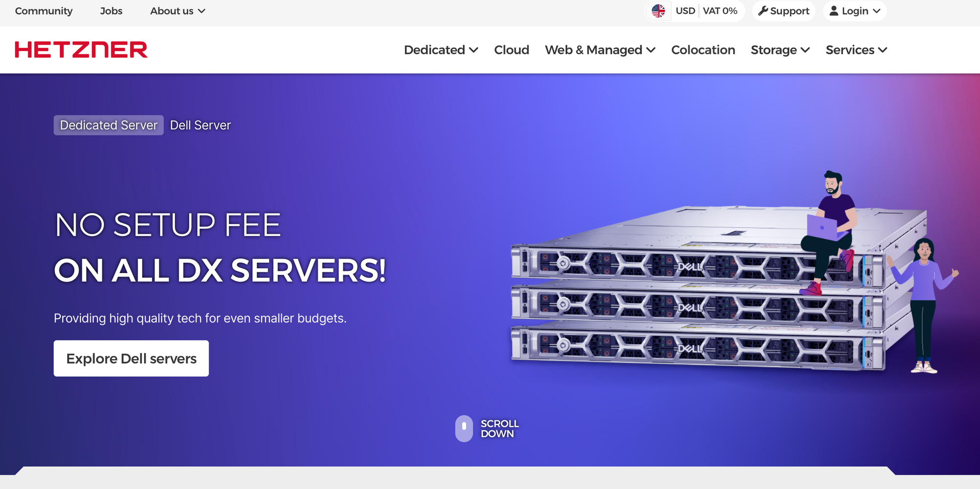Click Explore Dell servers button
Viewport: 980px width, 489px height.
(131, 359)
